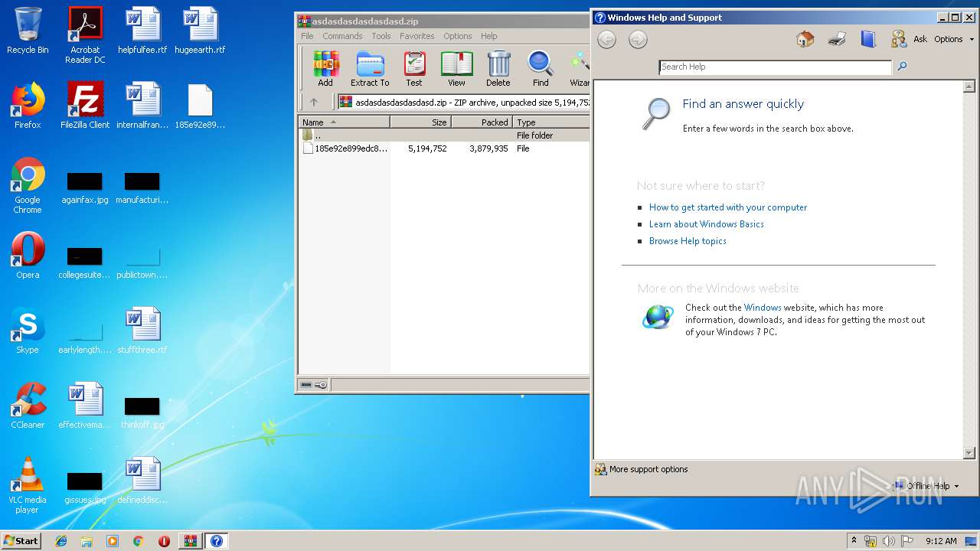Launch Google Chrome desktop shortcut
This screenshot has width=980, height=551.
click(28, 186)
